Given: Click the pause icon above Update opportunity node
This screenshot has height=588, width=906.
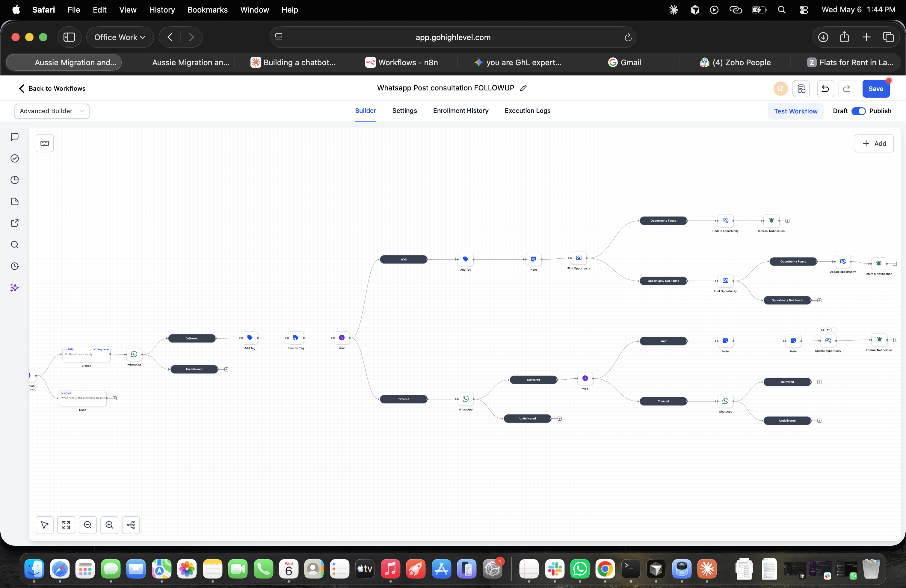Looking at the screenshot, I should coord(822,330).
